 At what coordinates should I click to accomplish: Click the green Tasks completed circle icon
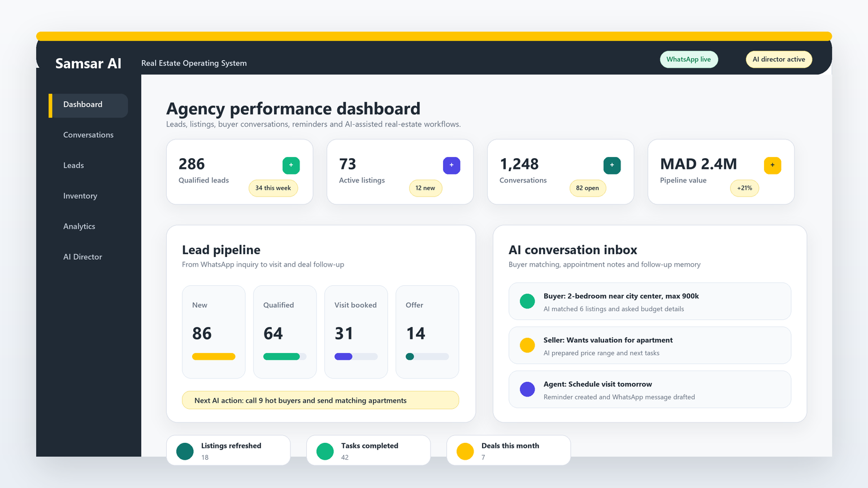325,451
